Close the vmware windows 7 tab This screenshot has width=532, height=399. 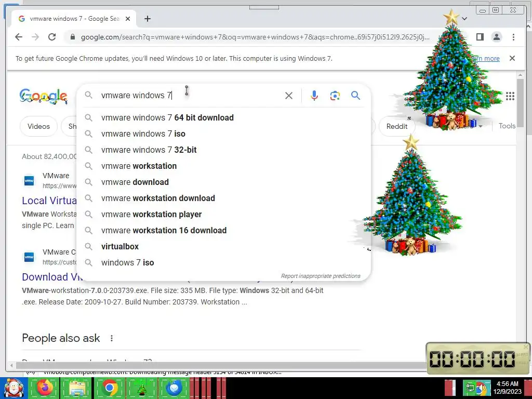pos(128,19)
